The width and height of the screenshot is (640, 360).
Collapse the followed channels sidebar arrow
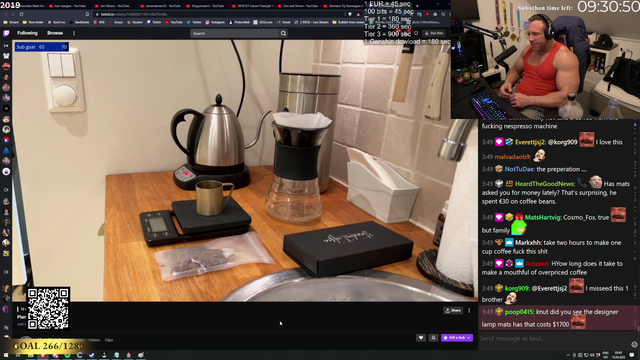pos(6,46)
